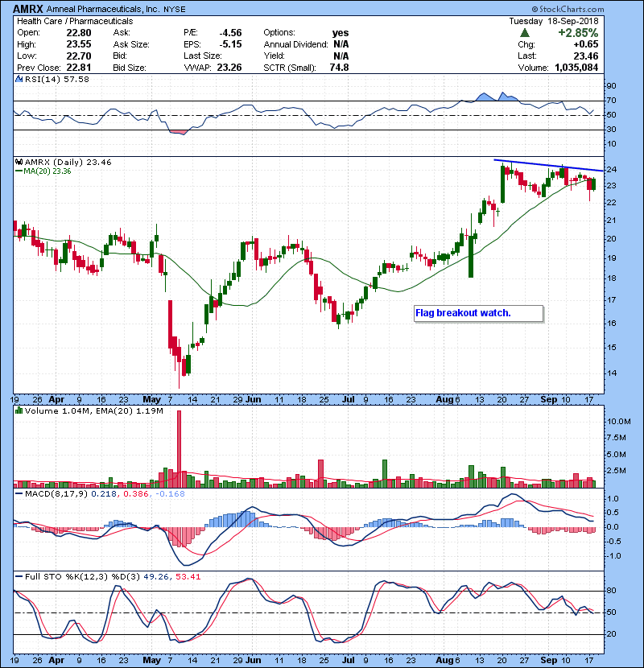The height and width of the screenshot is (668, 644).
Task: Click the Open value 22.80
Action: 78,33
